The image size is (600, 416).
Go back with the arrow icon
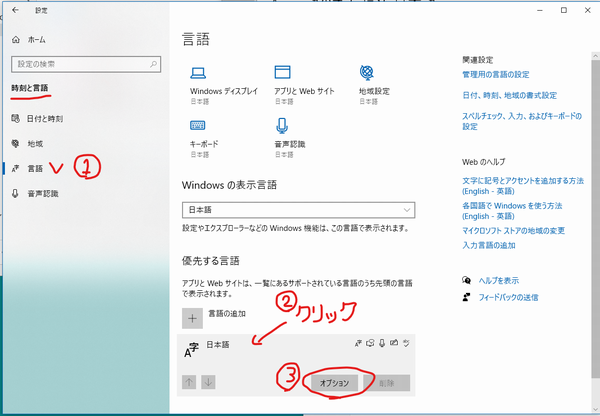click(x=15, y=10)
